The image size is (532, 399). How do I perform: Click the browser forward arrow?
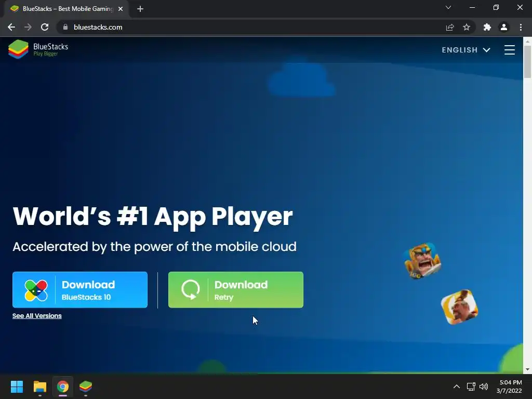(28, 27)
